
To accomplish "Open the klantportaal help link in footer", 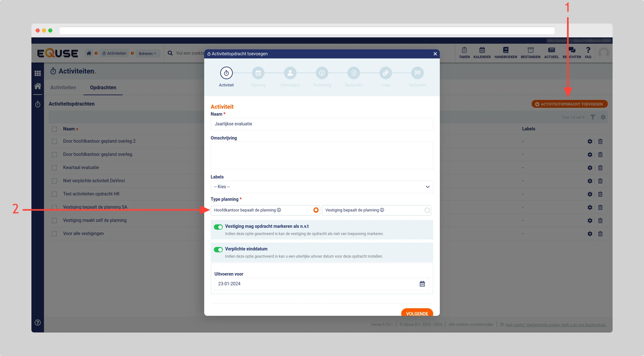I will pos(555,325).
